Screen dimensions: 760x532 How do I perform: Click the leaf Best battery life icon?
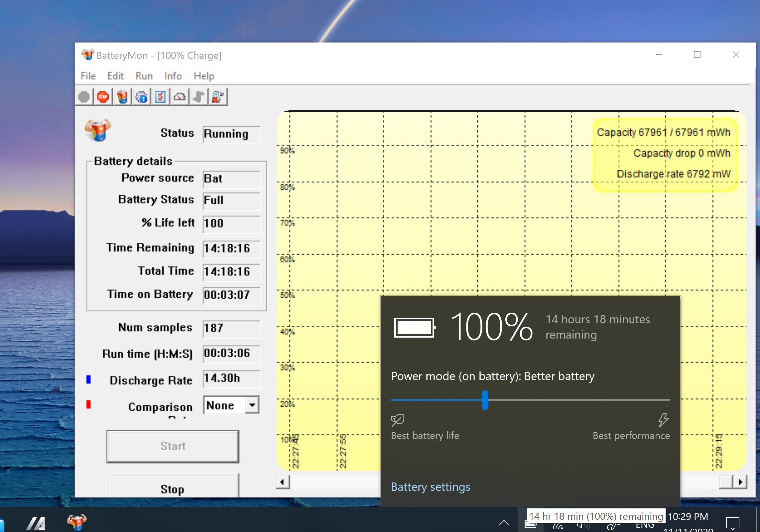398,420
